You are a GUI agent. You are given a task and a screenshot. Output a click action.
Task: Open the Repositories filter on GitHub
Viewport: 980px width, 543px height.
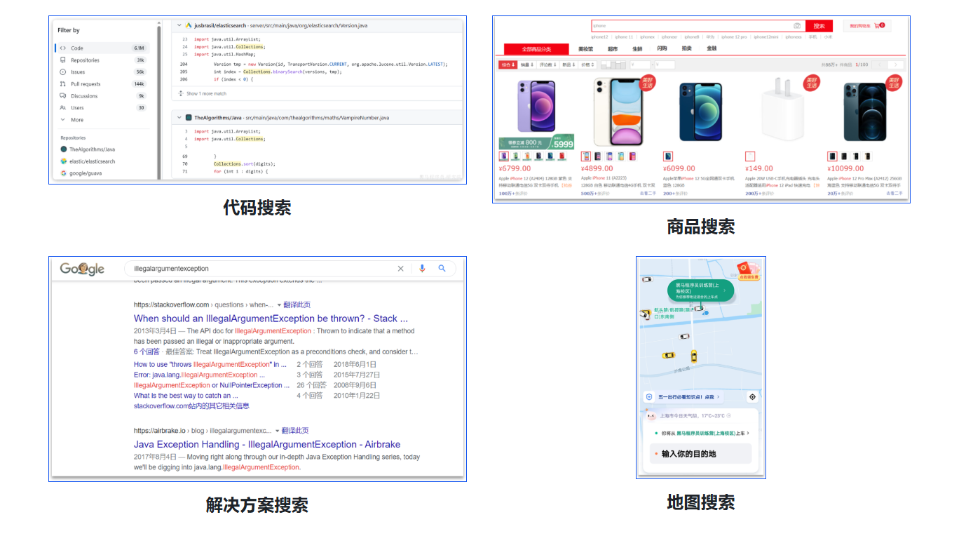coord(102,60)
